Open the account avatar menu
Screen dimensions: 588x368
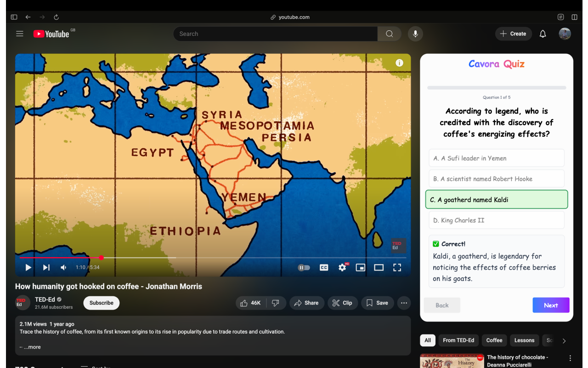tap(565, 34)
